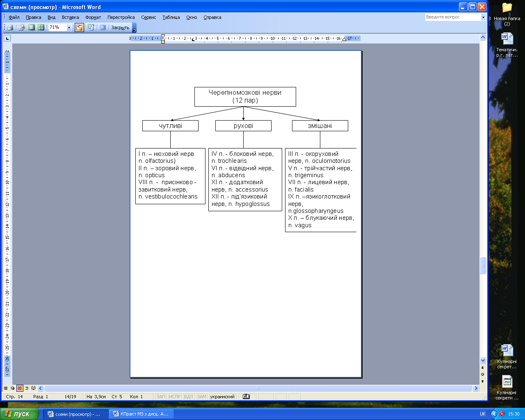Click the left indent marker on ruler
Image resolution: width=525 pixels, height=420 pixels.
click(x=163, y=41)
